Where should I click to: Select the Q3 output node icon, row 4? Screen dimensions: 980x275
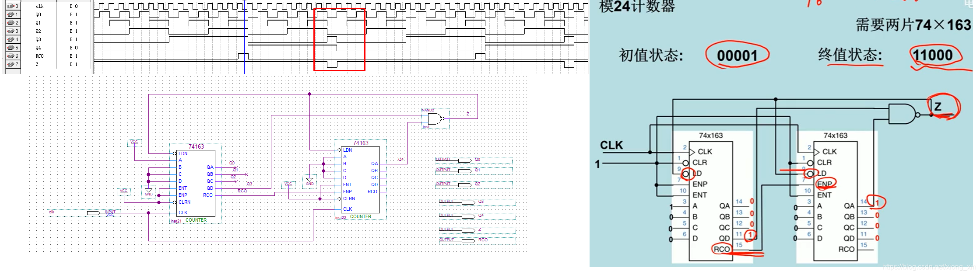coord(11,39)
